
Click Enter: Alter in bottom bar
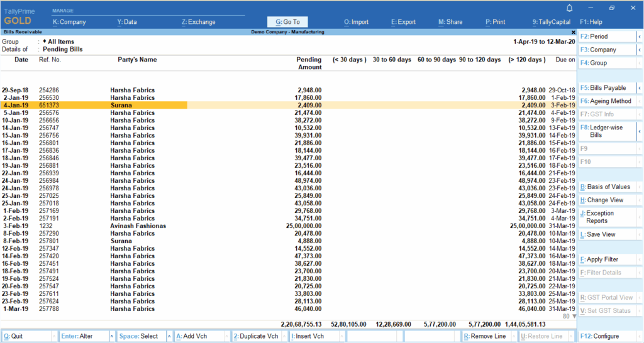tap(84, 336)
